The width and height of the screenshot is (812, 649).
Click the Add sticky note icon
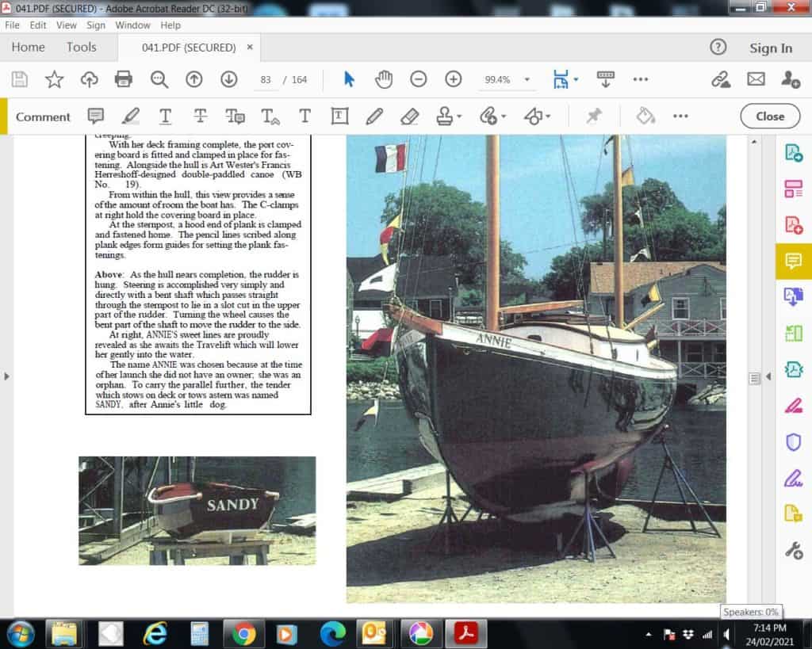[96, 116]
